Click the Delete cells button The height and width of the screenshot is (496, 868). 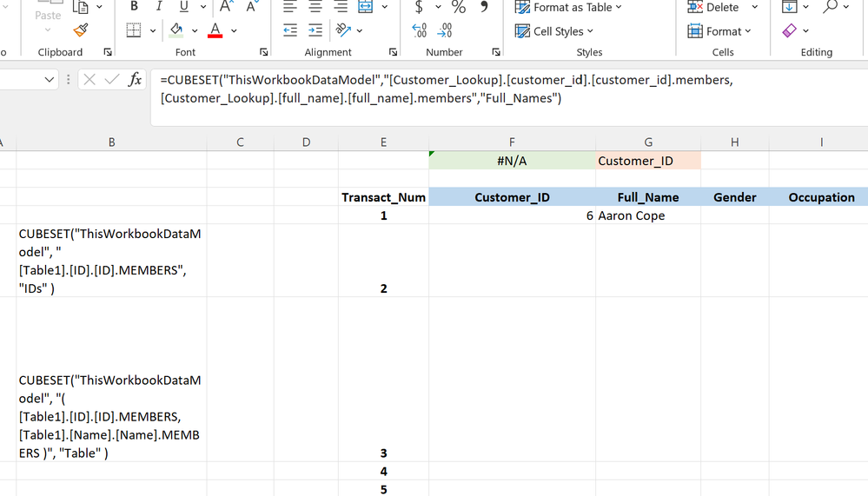713,7
